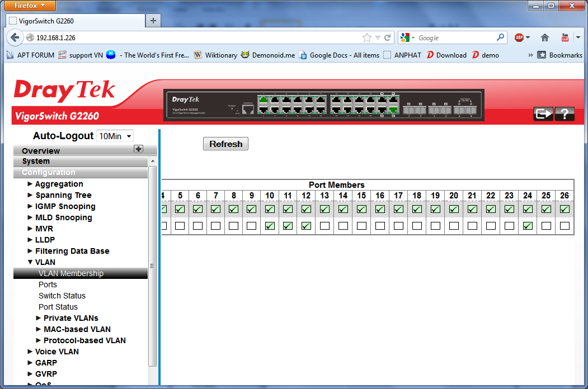
Task: Expand the Spanning Tree menu
Action: [59, 195]
